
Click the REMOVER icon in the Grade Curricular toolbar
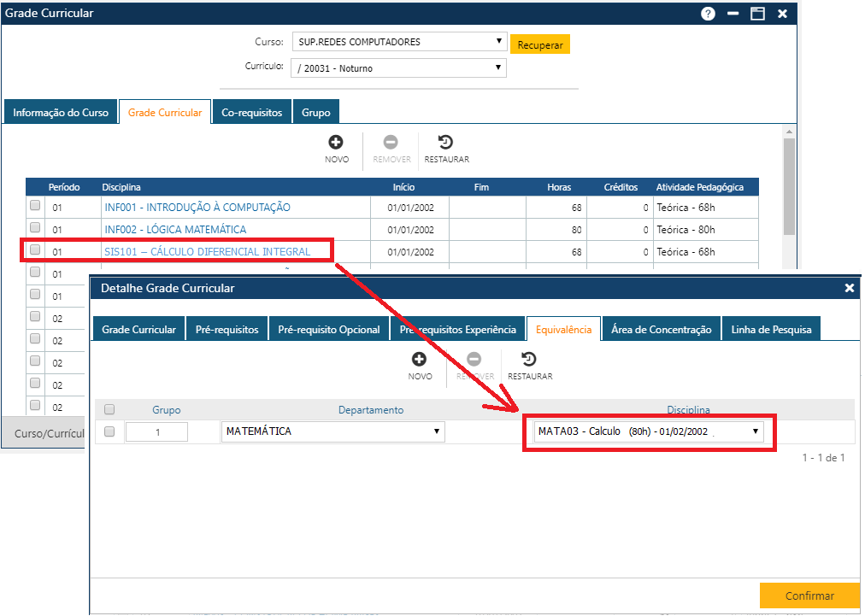click(x=391, y=143)
